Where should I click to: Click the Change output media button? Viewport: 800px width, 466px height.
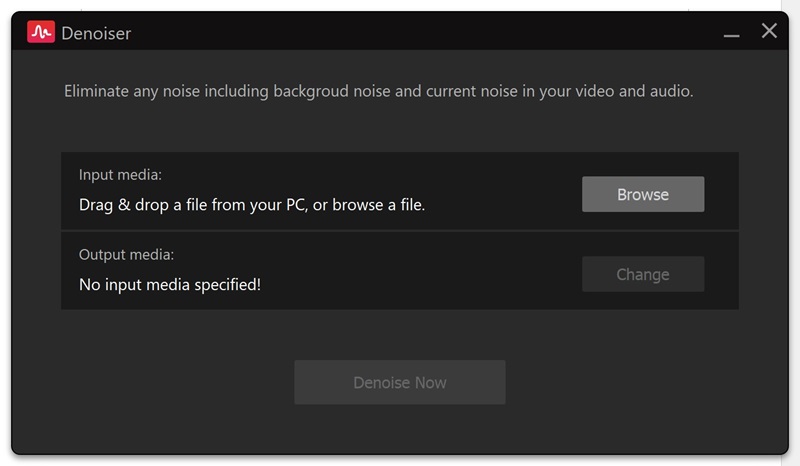tap(643, 274)
